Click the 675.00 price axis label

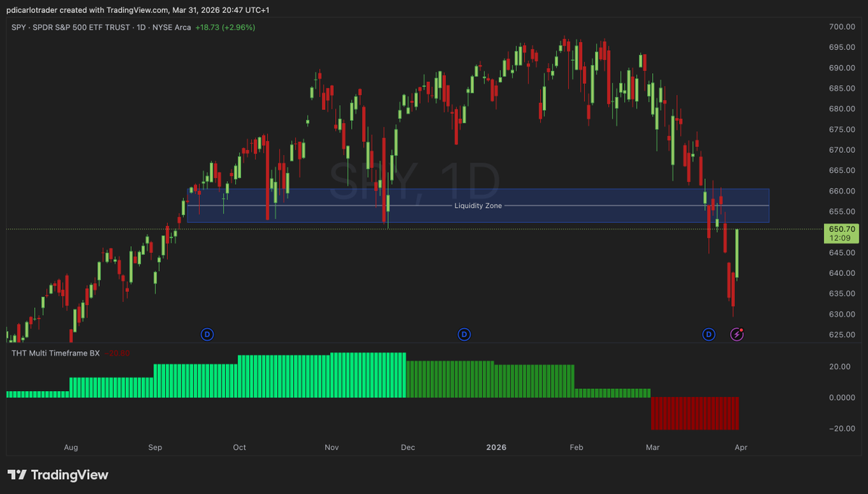tap(841, 129)
